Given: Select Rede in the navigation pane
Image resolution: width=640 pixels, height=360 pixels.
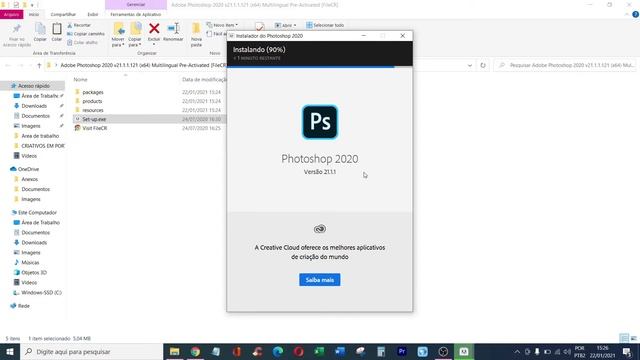Looking at the screenshot, I should (x=24, y=306).
